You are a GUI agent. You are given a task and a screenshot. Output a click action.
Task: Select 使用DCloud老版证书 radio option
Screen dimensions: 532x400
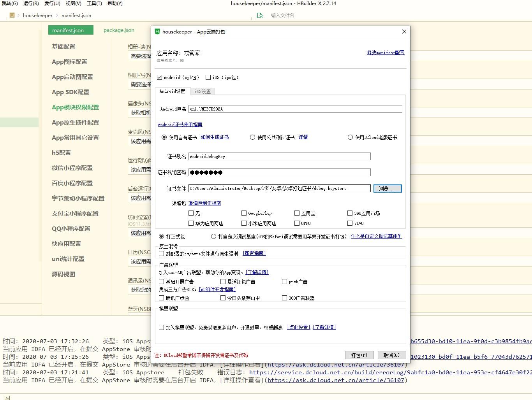(350, 137)
